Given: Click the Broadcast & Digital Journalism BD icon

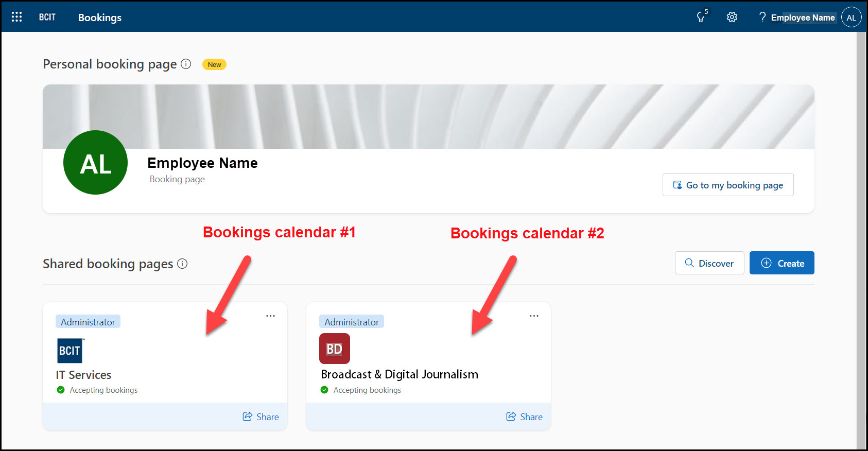Looking at the screenshot, I should 334,349.
